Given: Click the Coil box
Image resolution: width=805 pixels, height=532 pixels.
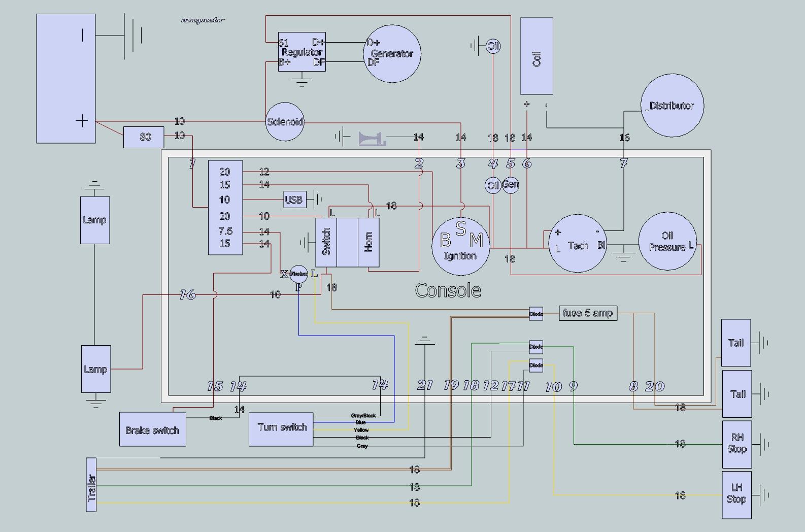Looking at the screenshot, I should click(x=536, y=56).
